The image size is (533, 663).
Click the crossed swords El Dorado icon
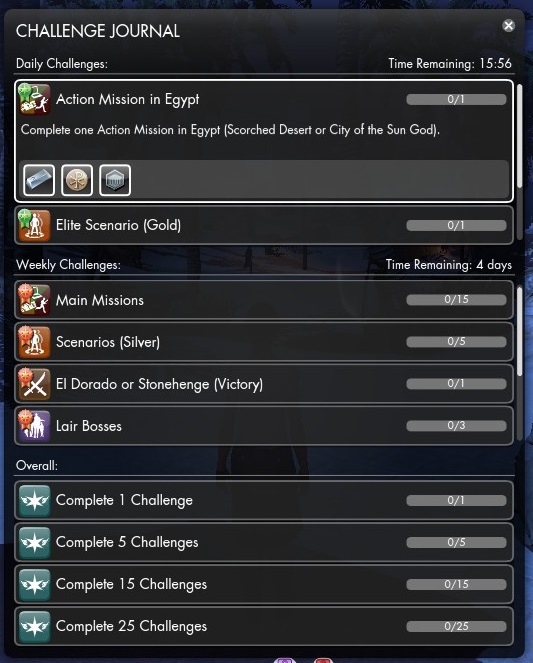[x=34, y=384]
